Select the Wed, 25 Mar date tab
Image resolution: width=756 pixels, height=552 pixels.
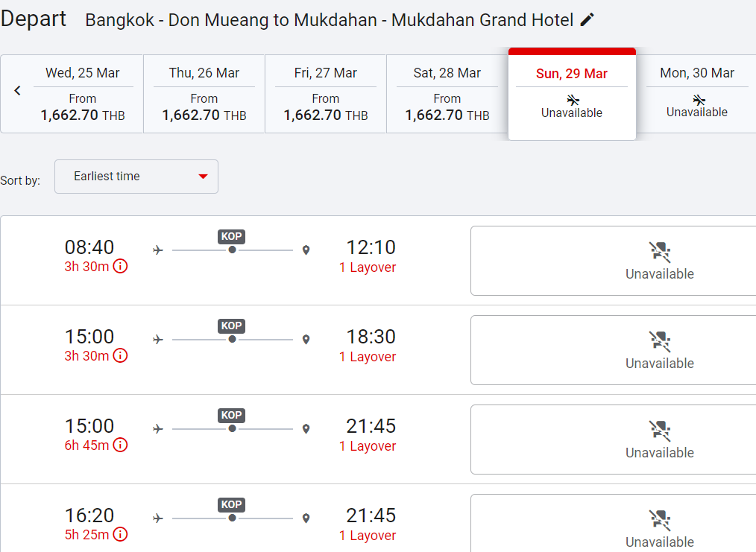click(83, 94)
